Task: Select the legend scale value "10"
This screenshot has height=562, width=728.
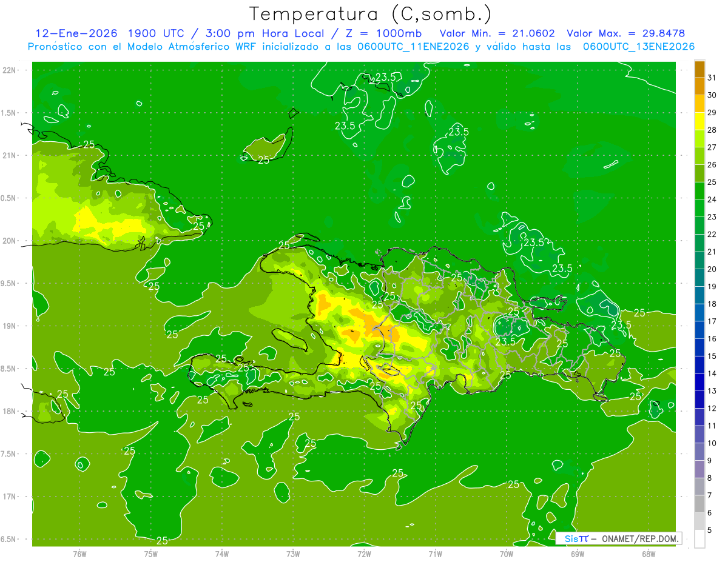Action: point(712,443)
